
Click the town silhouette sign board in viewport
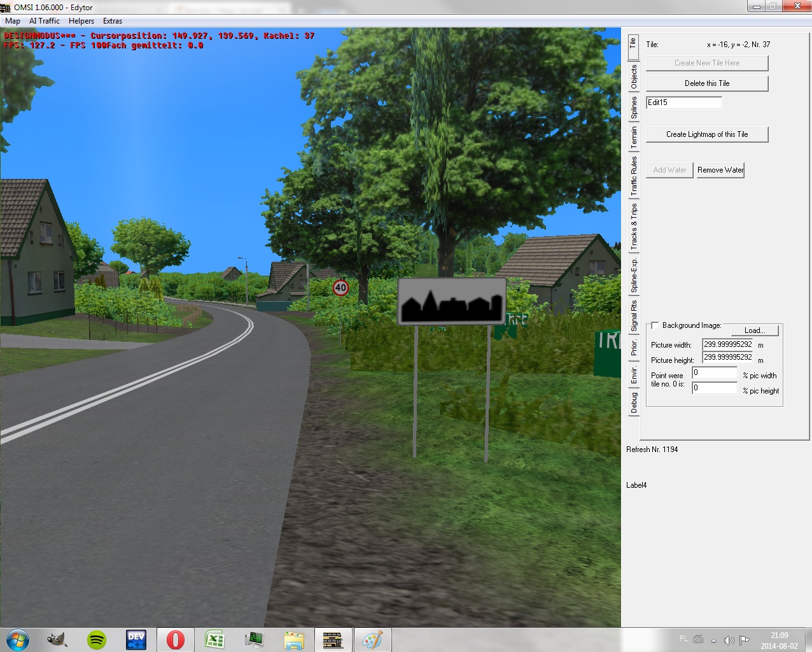tap(452, 301)
